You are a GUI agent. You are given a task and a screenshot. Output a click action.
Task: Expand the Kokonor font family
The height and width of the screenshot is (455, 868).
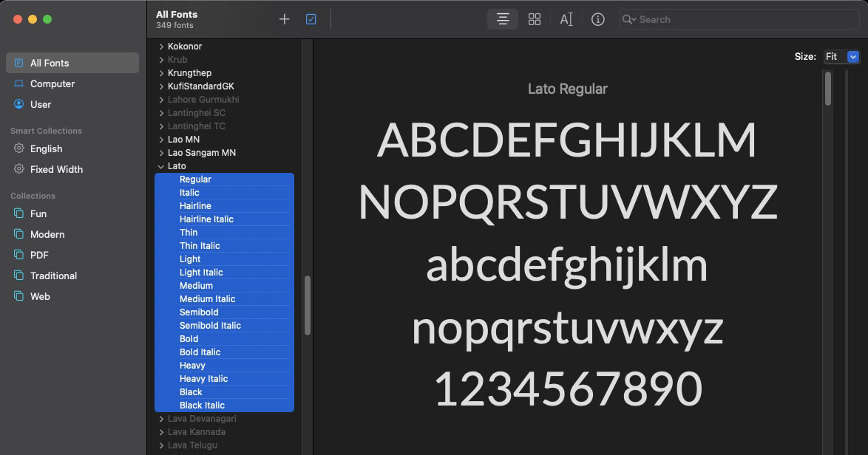pyautogui.click(x=161, y=47)
